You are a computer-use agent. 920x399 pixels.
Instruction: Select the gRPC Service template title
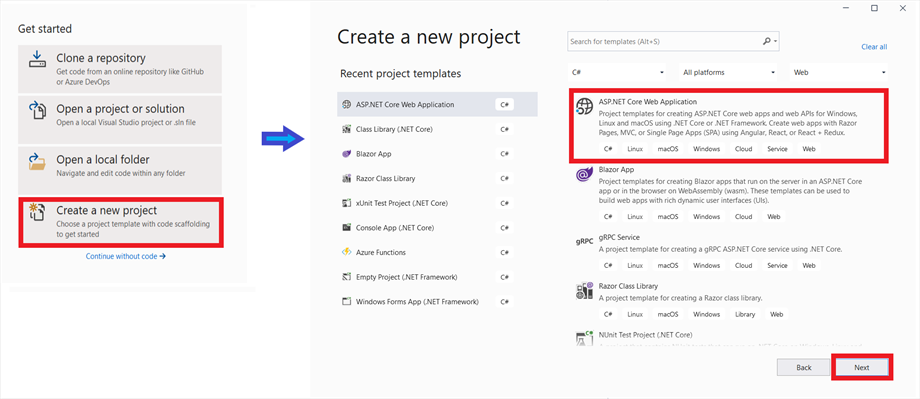pyautogui.click(x=619, y=237)
